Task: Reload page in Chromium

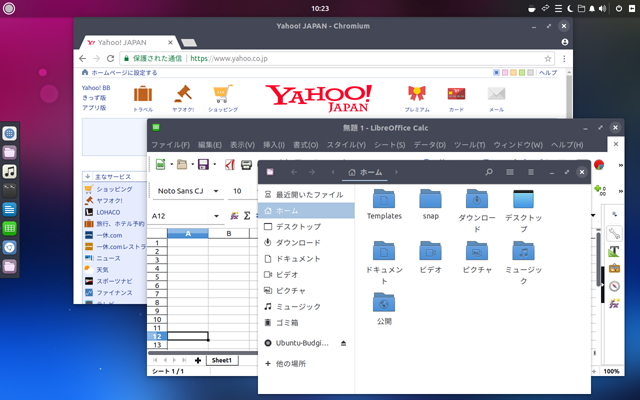Action: coord(110,58)
